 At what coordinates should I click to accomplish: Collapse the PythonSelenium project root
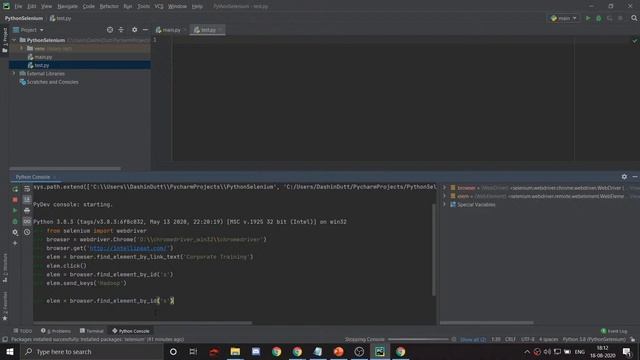pos(14,40)
